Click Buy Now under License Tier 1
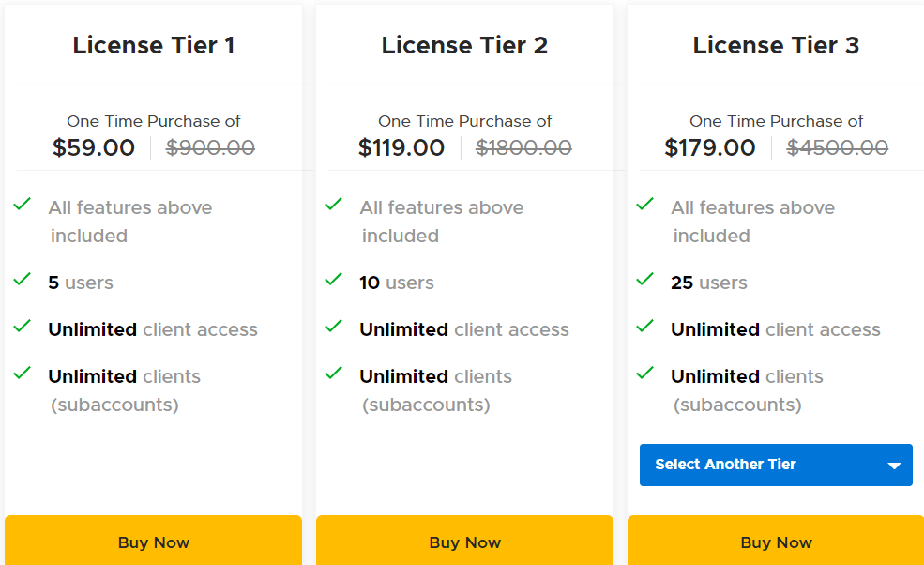Screen dimensions: 924x565 click(x=153, y=542)
